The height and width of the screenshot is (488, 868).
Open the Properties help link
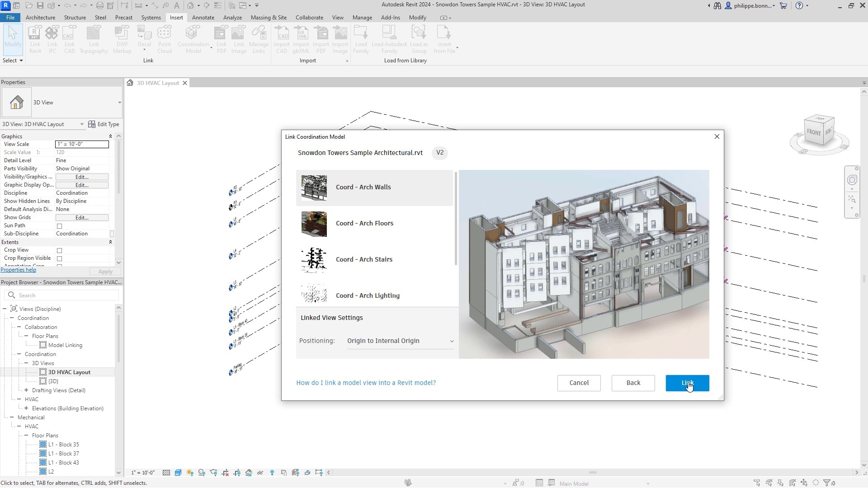tap(19, 270)
